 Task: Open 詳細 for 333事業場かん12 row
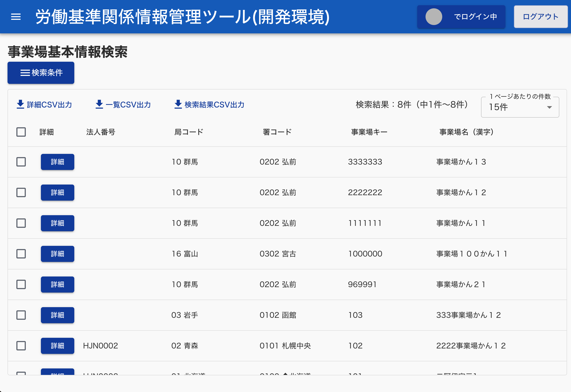[x=57, y=315]
